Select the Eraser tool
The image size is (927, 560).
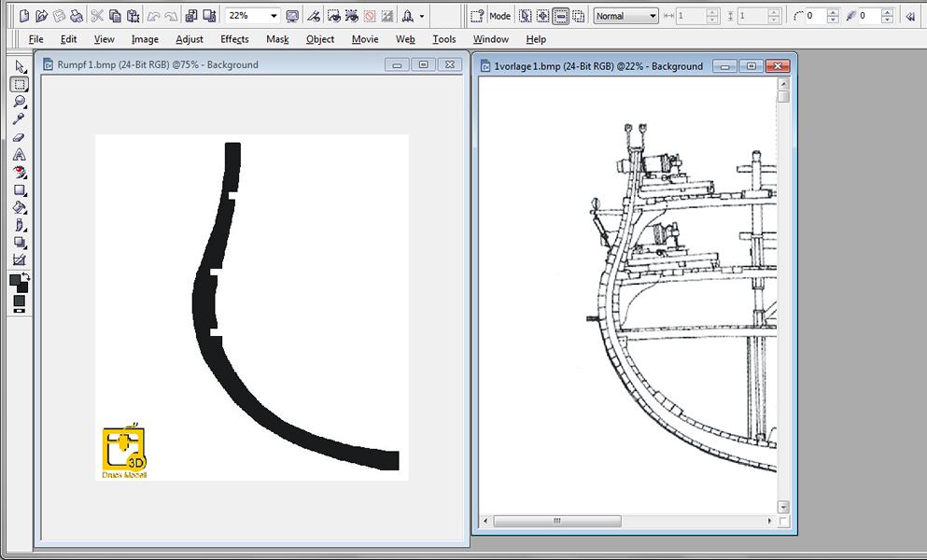[19, 137]
